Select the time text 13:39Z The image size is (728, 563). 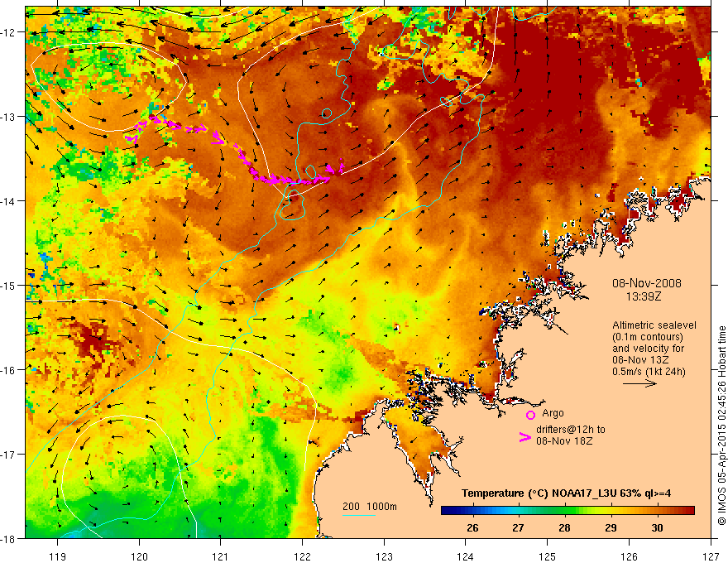pos(643,296)
